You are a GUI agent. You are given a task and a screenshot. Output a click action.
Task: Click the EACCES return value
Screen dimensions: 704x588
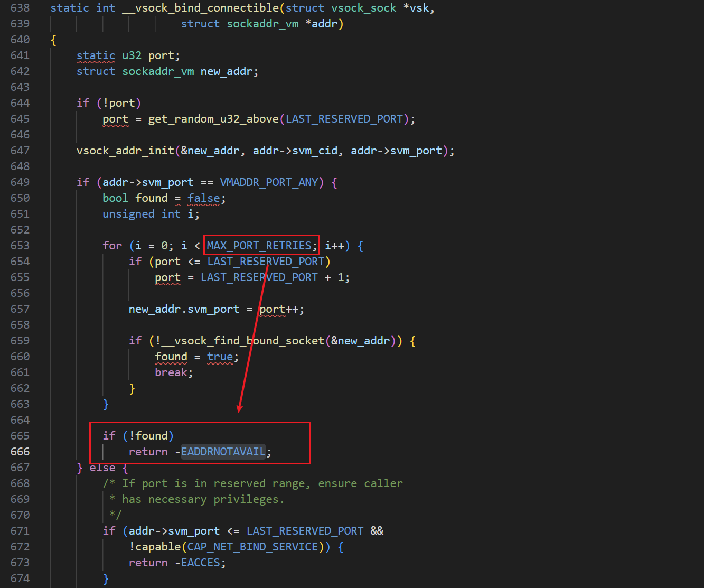pyautogui.click(x=200, y=563)
